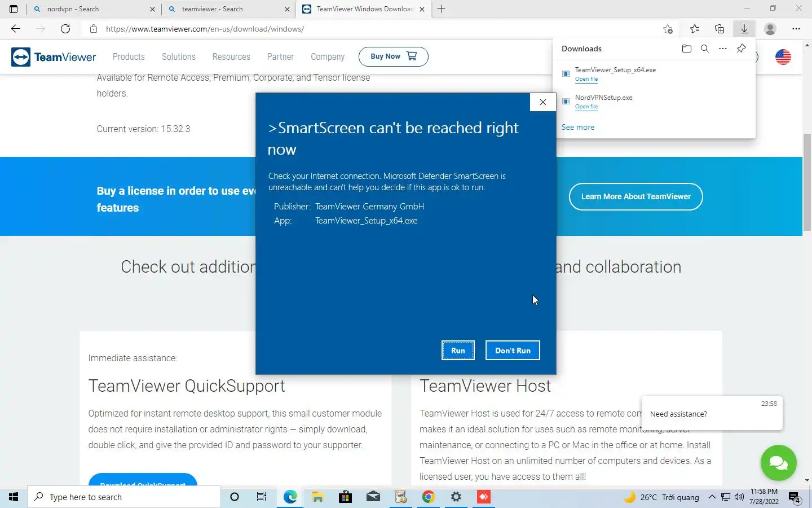Open the red app icon on taskbar

pyautogui.click(x=484, y=497)
